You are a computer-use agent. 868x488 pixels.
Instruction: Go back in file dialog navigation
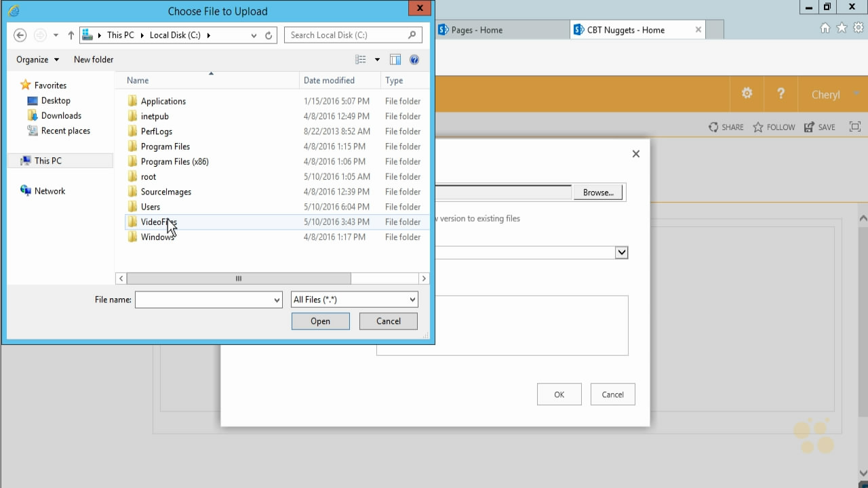(20, 35)
